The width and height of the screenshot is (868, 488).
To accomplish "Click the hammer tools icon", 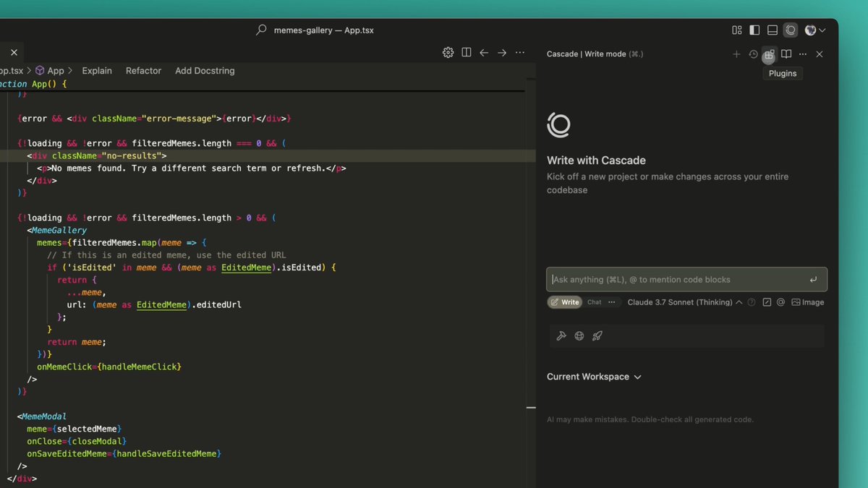I will point(561,335).
